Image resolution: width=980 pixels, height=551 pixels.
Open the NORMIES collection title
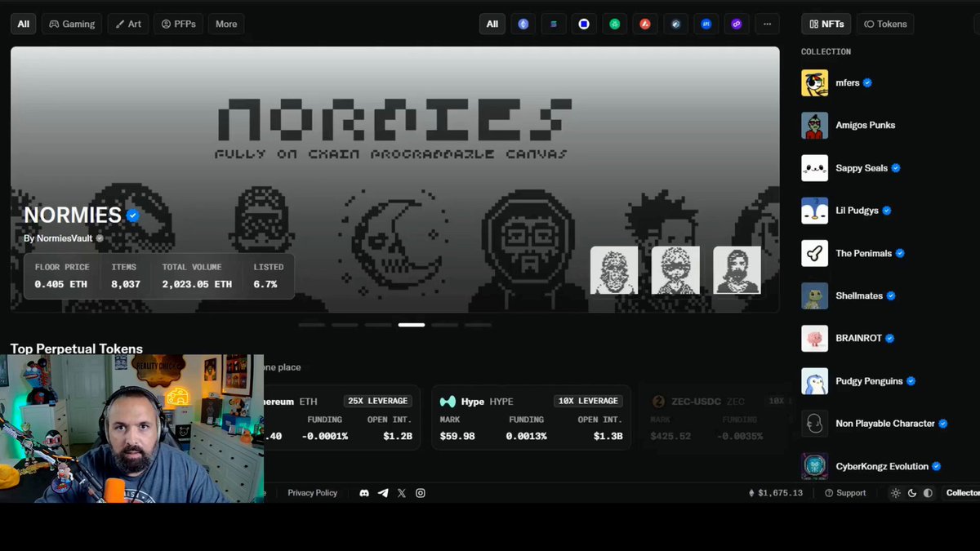(73, 216)
